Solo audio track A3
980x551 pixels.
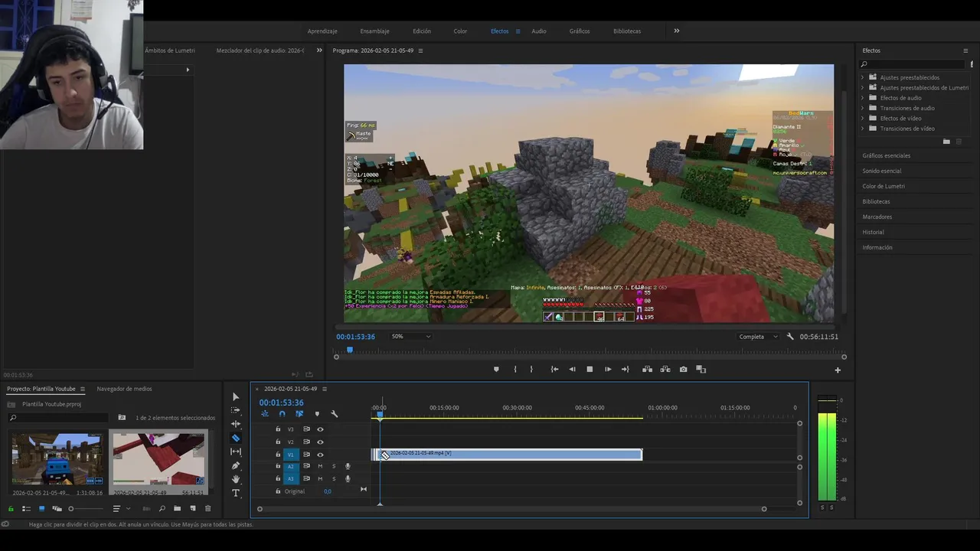(x=334, y=479)
